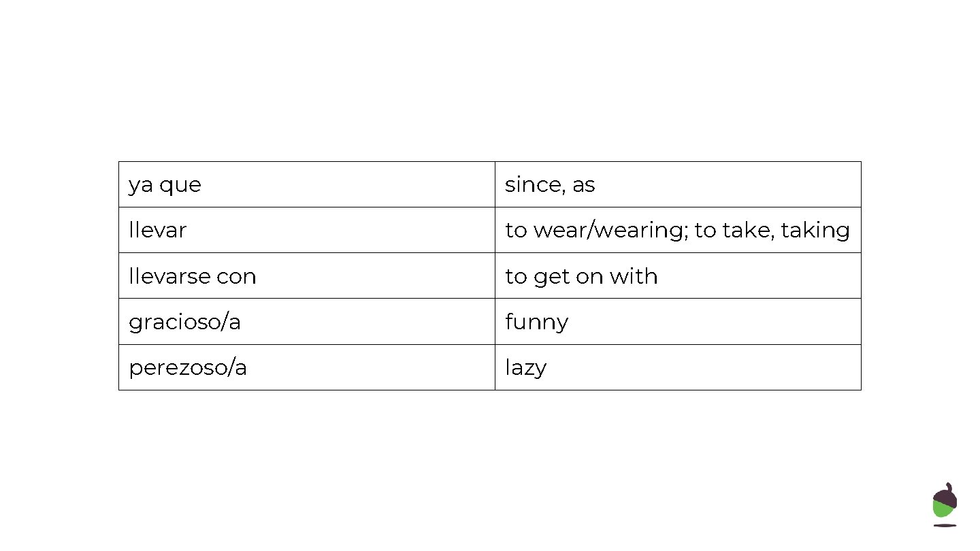This screenshot has width=980, height=551.
Task: Select the 'perezoso/a' cell
Action: (x=306, y=367)
